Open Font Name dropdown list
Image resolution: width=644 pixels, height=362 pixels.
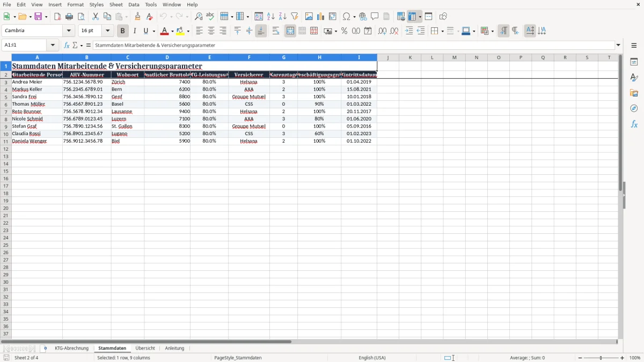click(69, 31)
